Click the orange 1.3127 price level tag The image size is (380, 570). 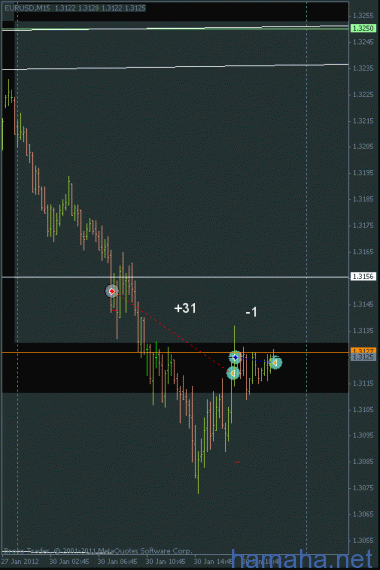(x=363, y=351)
